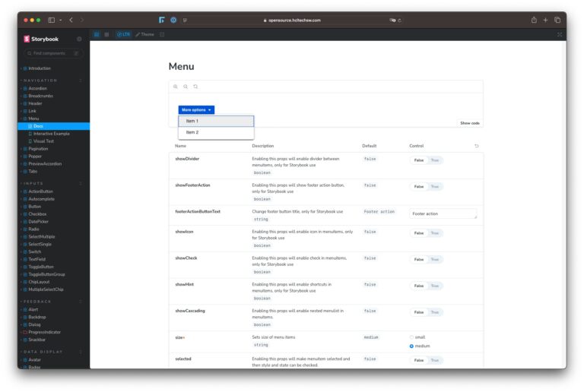
Task: Open the ProgressIndicator component in sidebar
Action: pos(44,332)
